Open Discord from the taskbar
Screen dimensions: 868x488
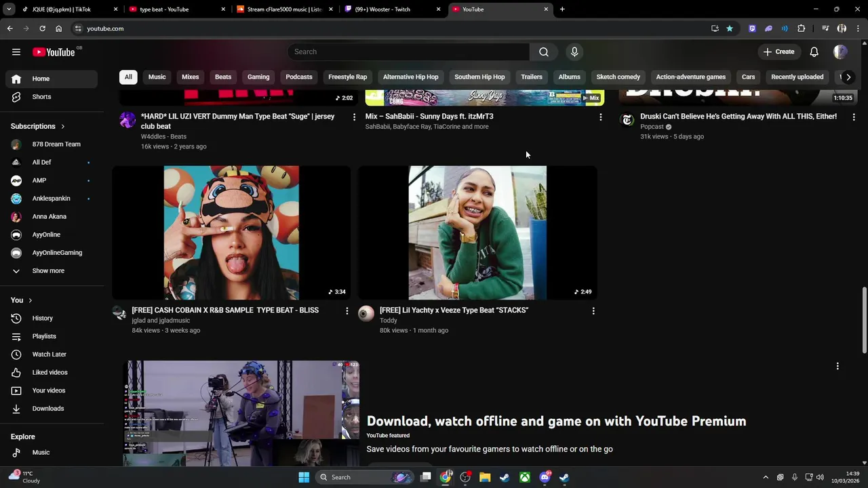point(545,477)
